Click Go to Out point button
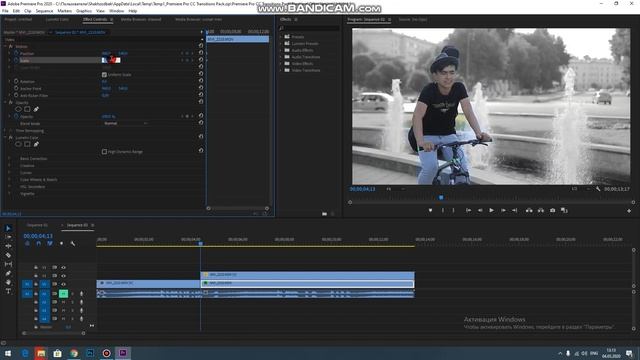The width and height of the screenshot is (640, 360). (x=515, y=211)
